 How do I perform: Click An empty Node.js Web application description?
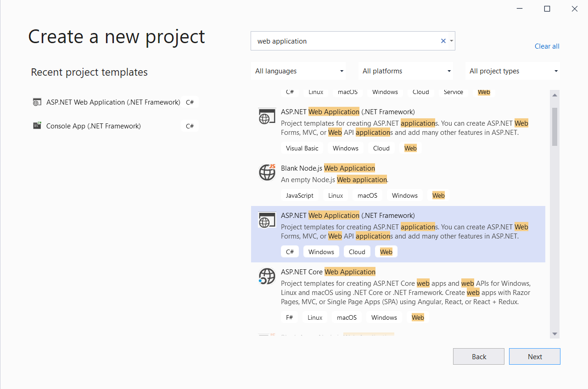335,179
